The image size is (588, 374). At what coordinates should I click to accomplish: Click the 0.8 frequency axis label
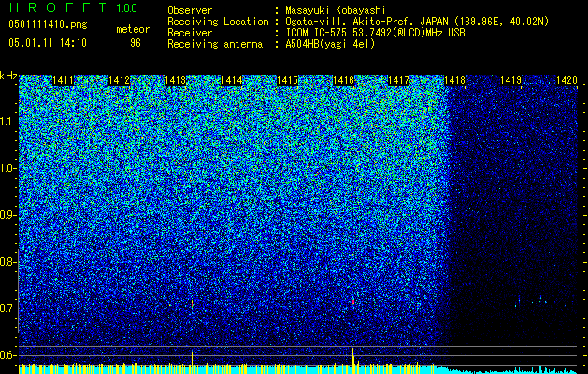pyautogui.click(x=8, y=262)
